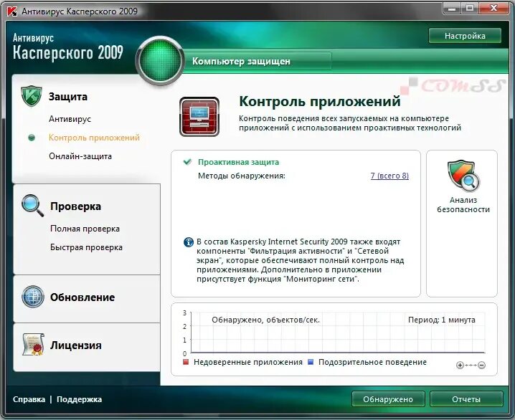The height and width of the screenshot is (420, 515).
Task: Click the green protection status orb
Action: (x=160, y=60)
